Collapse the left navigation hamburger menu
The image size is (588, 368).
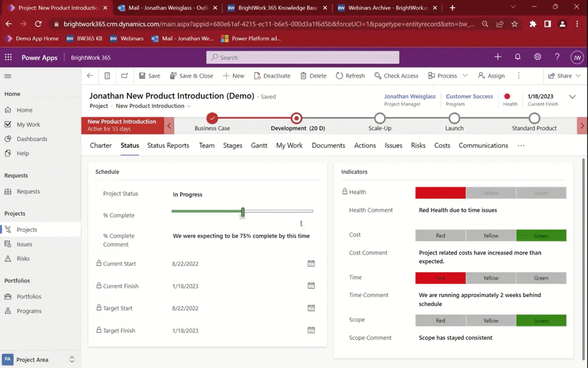(8, 76)
